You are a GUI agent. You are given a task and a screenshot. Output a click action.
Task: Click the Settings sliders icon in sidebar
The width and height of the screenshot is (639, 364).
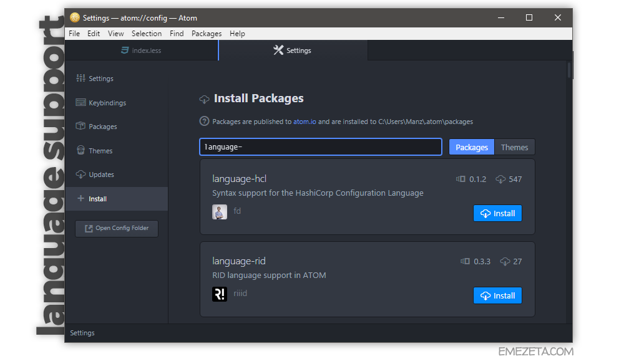pyautogui.click(x=80, y=78)
